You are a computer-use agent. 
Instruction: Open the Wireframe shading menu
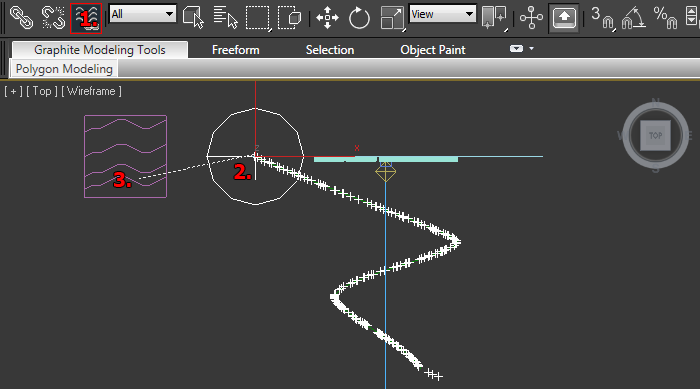[x=91, y=91]
